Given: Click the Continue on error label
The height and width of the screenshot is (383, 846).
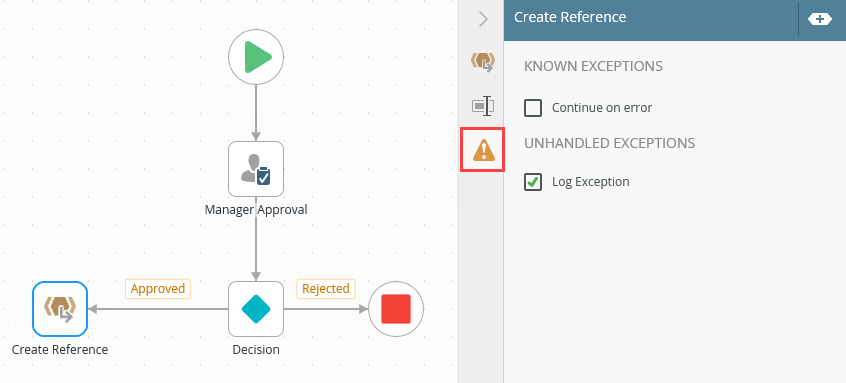Looking at the screenshot, I should click(x=602, y=108).
